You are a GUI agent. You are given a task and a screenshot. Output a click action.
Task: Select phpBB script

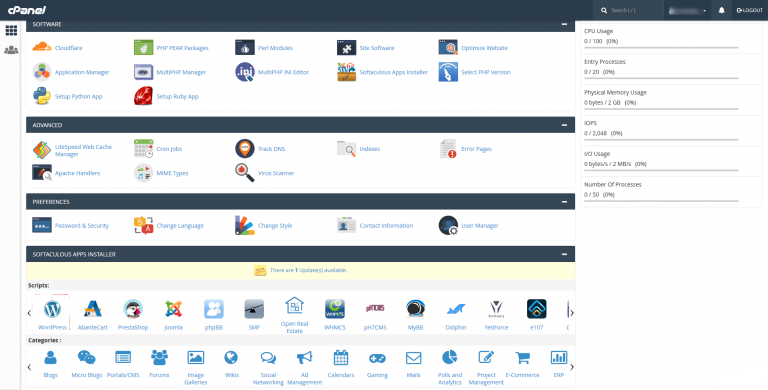point(214,314)
